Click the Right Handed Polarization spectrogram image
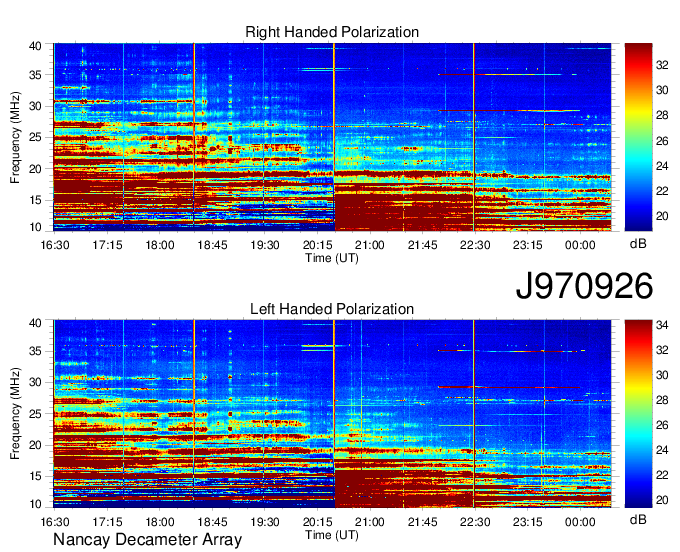Screen dimensions: 680x552 (332, 137)
